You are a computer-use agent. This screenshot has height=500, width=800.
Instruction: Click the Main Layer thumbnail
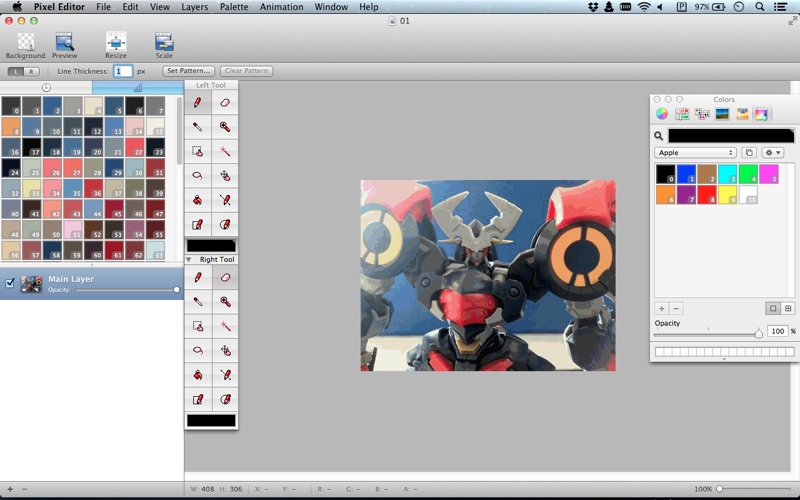tap(31, 284)
